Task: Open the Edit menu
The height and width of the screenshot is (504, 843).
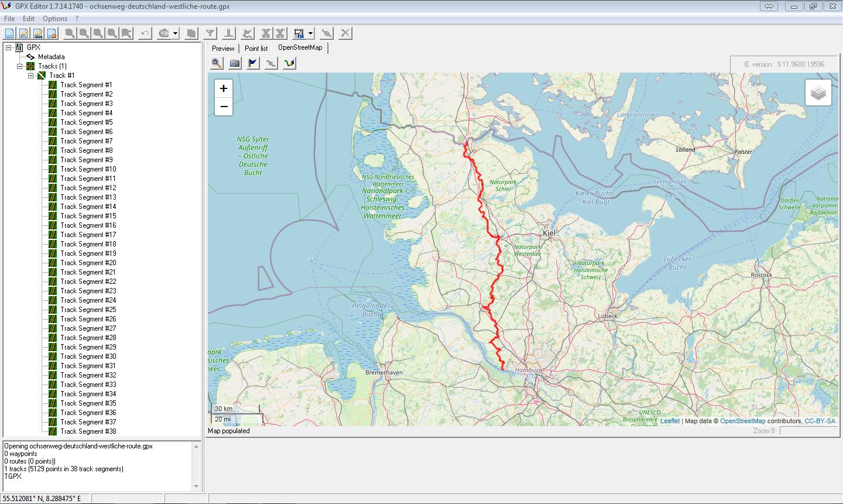Action: (x=29, y=19)
